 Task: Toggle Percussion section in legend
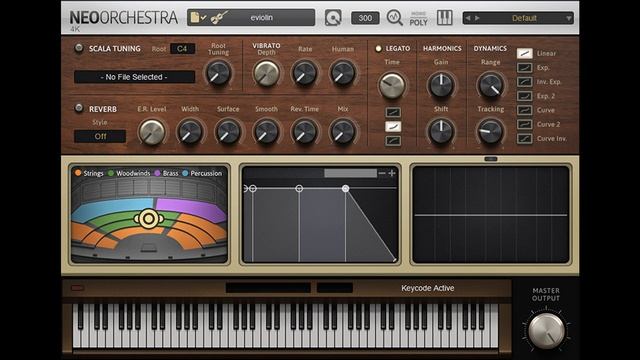202,173
